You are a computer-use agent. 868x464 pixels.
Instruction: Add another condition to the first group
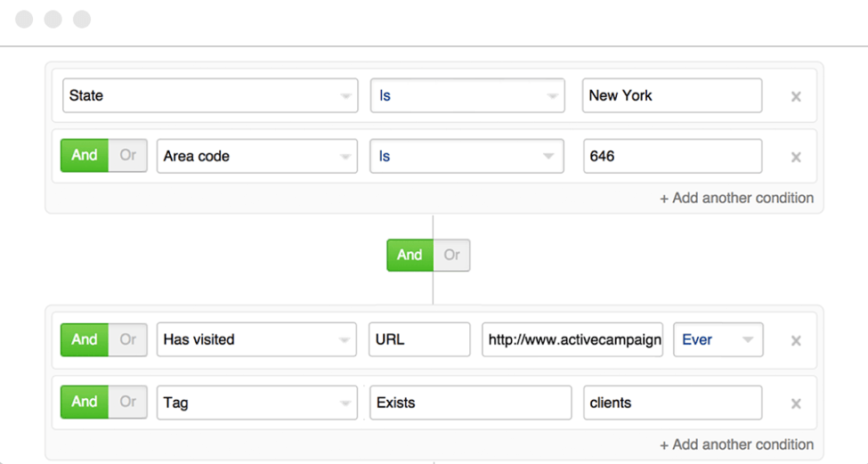736,198
